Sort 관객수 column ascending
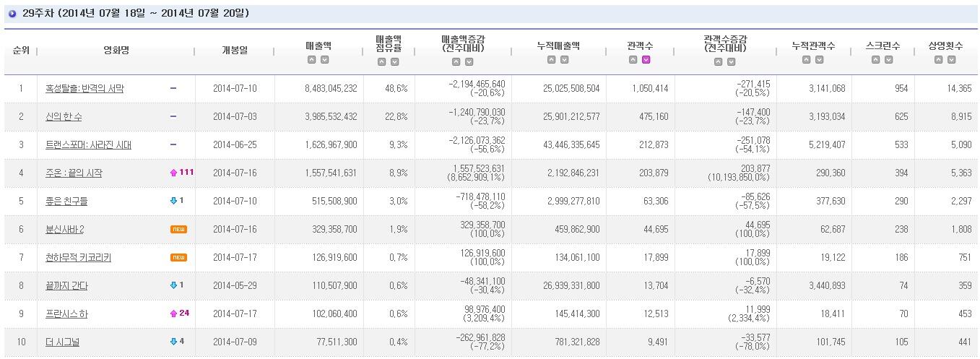Viewport: 980px width, 359px height. [633, 60]
